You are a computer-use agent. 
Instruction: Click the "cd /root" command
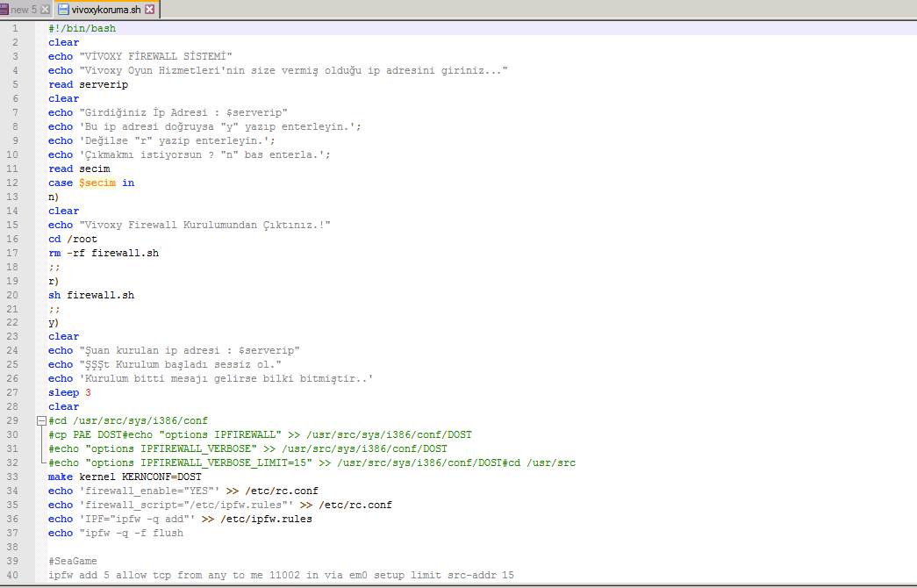[x=73, y=240]
